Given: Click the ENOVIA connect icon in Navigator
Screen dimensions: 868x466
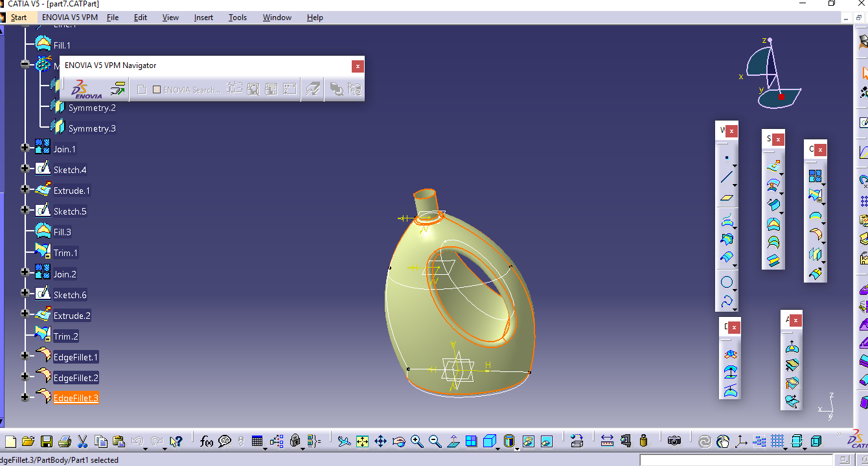Looking at the screenshot, I should pyautogui.click(x=117, y=89).
